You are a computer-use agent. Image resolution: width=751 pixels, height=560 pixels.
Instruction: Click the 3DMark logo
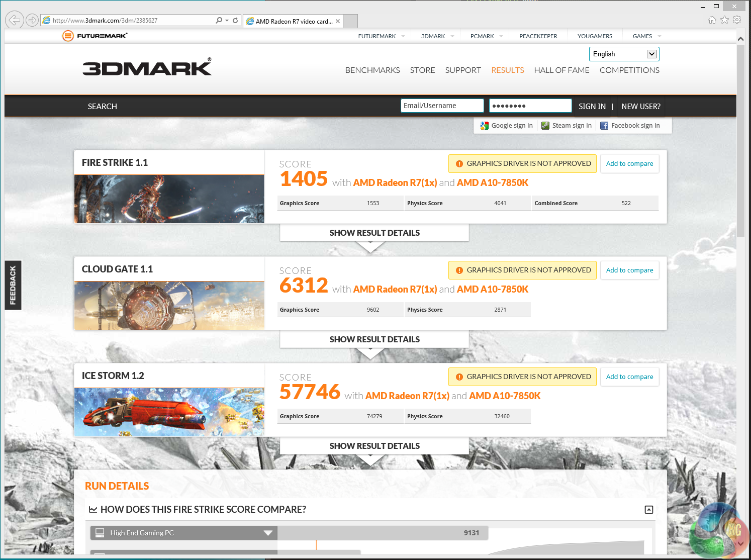pos(147,67)
